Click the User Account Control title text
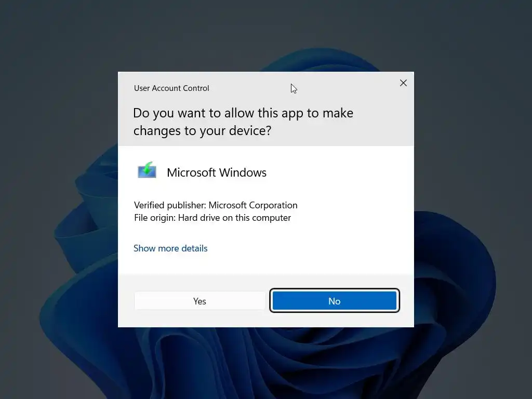The height and width of the screenshot is (399, 532). point(171,88)
